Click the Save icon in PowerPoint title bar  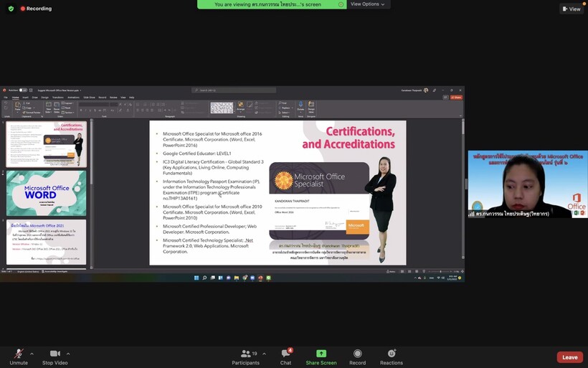pos(31,90)
